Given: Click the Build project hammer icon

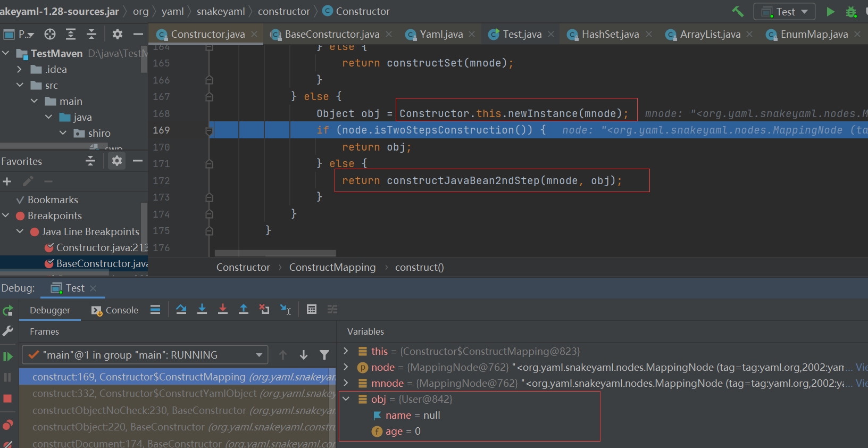Looking at the screenshot, I should (738, 11).
